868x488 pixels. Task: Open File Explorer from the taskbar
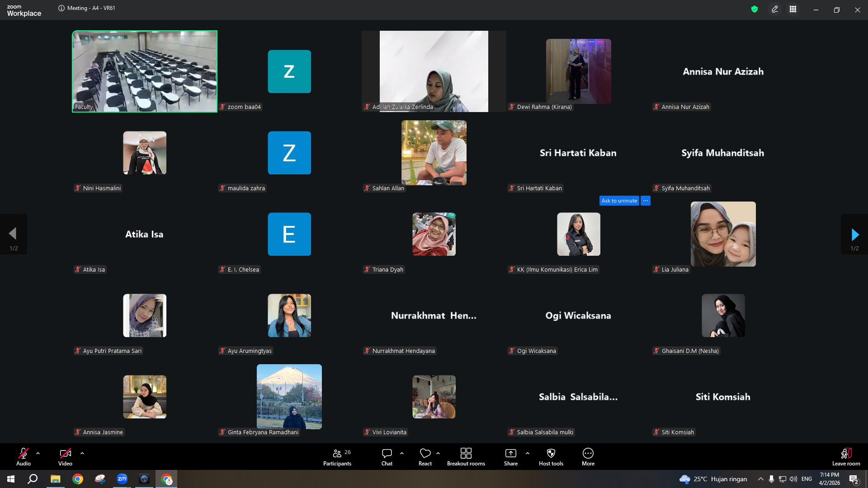coord(55,479)
